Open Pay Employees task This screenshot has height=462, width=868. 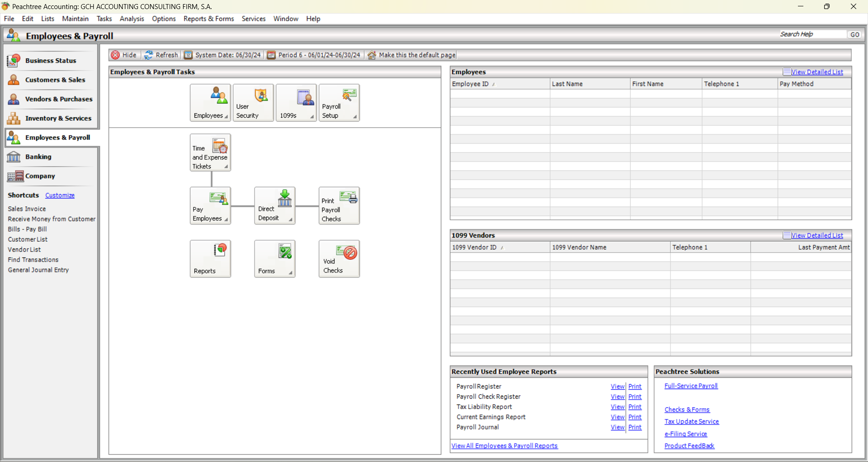[210, 205]
